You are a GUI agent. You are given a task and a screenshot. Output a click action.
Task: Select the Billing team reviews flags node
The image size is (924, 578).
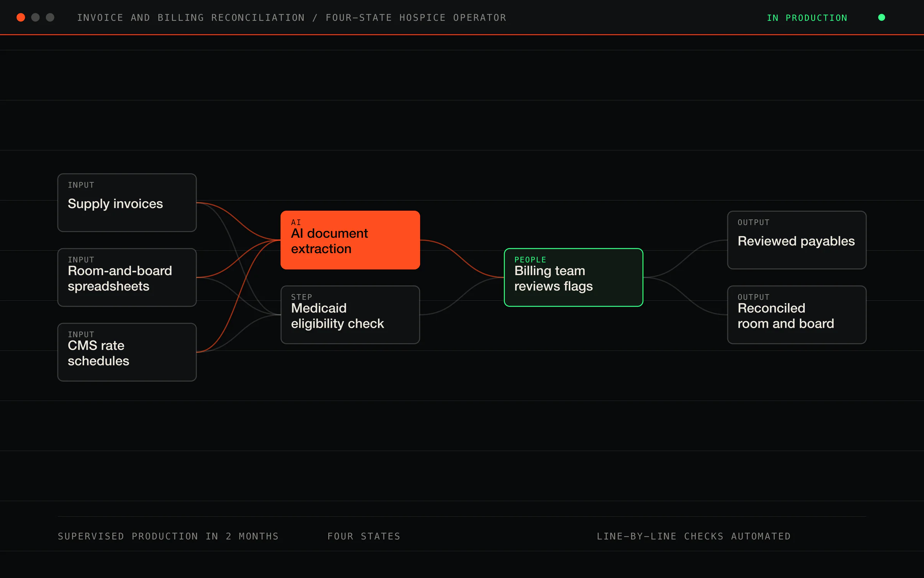[x=574, y=277]
